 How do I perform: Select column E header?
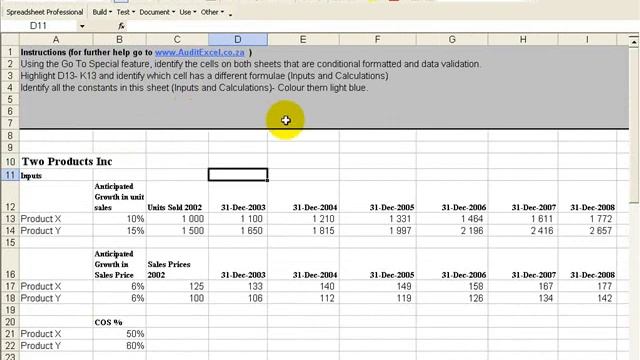tap(303, 40)
